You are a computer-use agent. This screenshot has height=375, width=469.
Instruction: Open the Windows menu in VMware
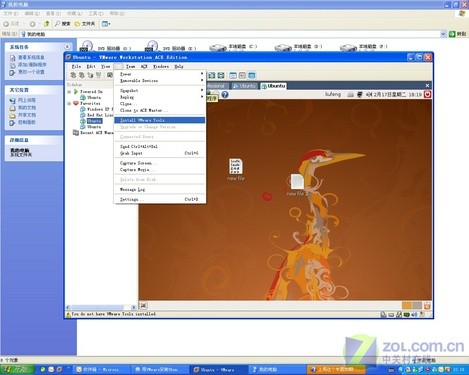tap(161, 66)
